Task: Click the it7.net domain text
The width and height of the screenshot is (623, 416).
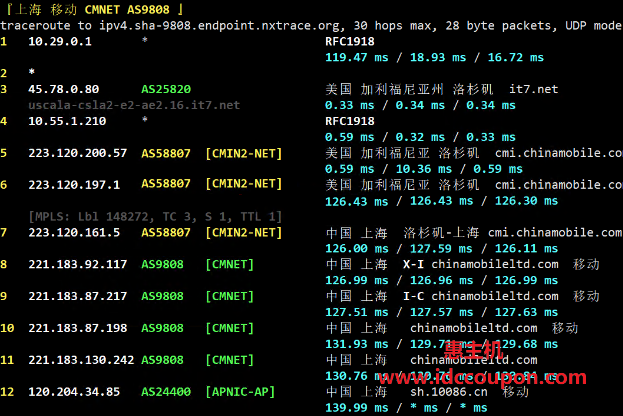Action: coord(534,89)
